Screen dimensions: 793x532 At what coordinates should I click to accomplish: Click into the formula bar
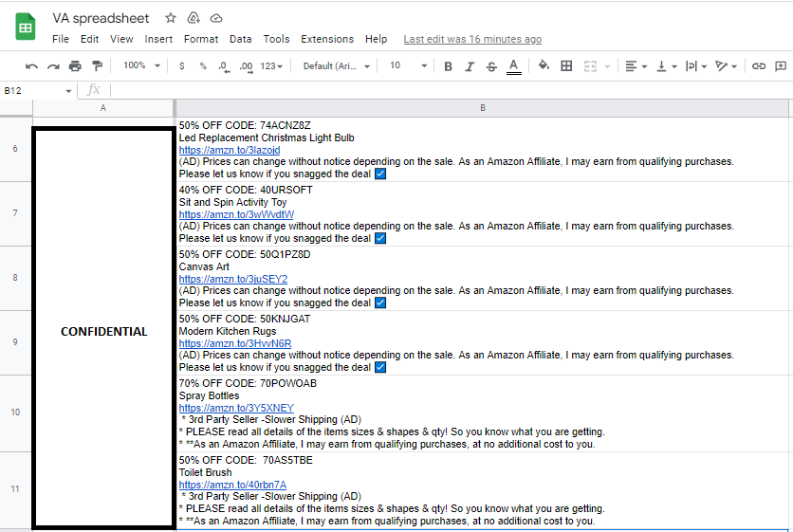(451, 91)
